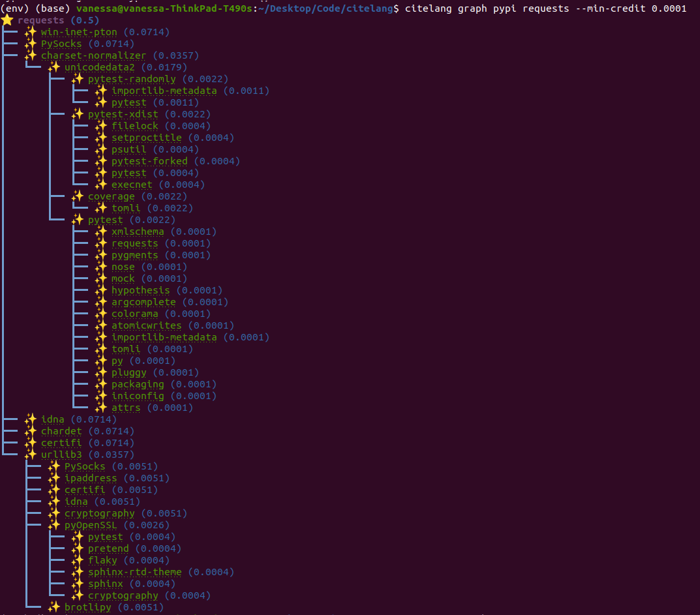Click the sparkle icon beside pyOpenSSL
The height and width of the screenshot is (615, 700).
coord(54,525)
